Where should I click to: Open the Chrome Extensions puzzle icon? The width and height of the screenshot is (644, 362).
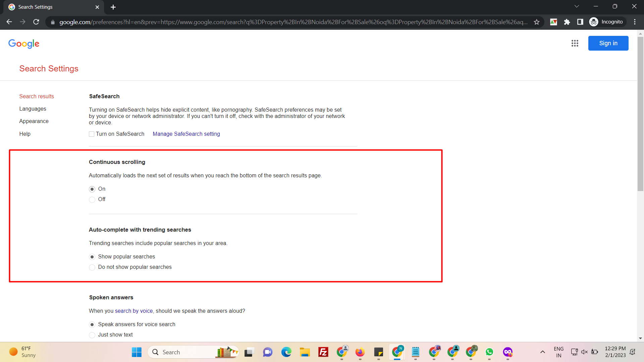tap(567, 22)
